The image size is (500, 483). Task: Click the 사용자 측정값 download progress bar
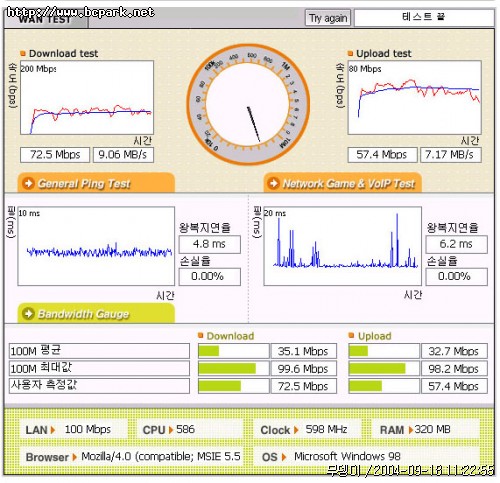(233, 386)
